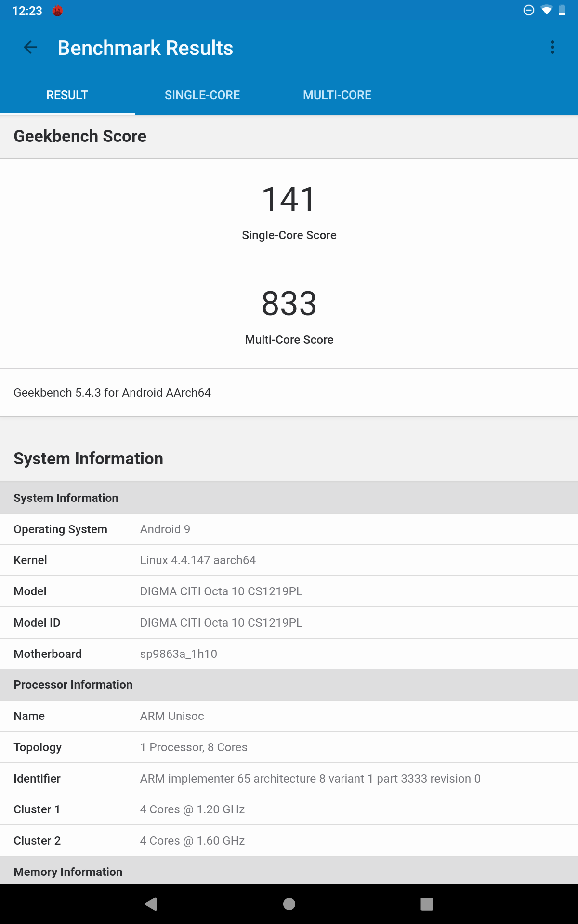Tap the 'Android 9' value
578x924 pixels.
point(165,529)
